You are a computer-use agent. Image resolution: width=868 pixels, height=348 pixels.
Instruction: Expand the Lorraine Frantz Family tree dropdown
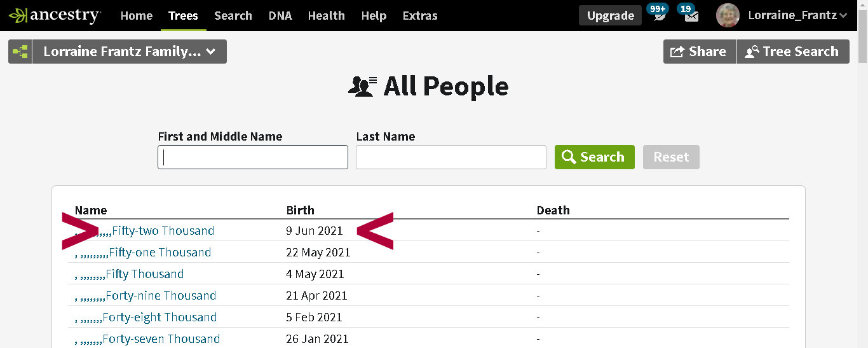[x=130, y=52]
